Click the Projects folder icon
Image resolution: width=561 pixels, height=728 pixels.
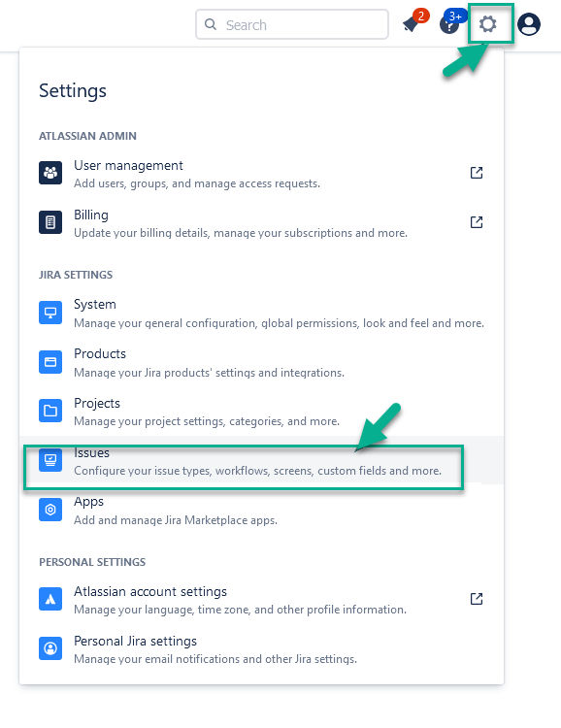pyautogui.click(x=50, y=411)
